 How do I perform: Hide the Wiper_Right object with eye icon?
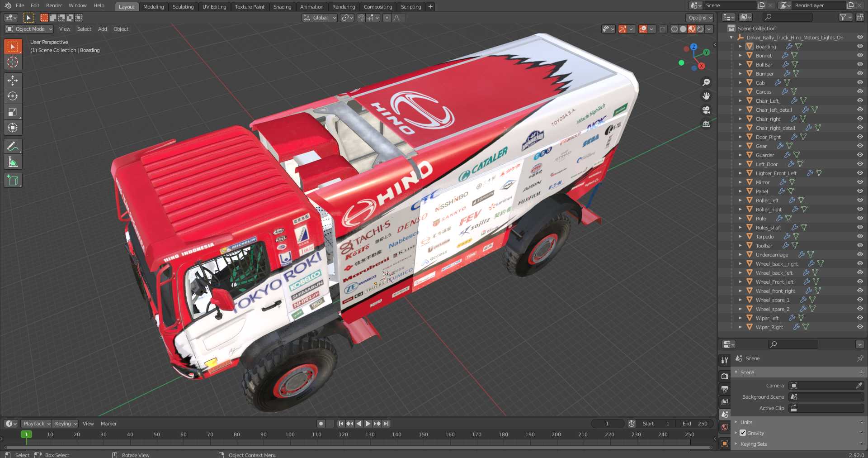pyautogui.click(x=860, y=327)
